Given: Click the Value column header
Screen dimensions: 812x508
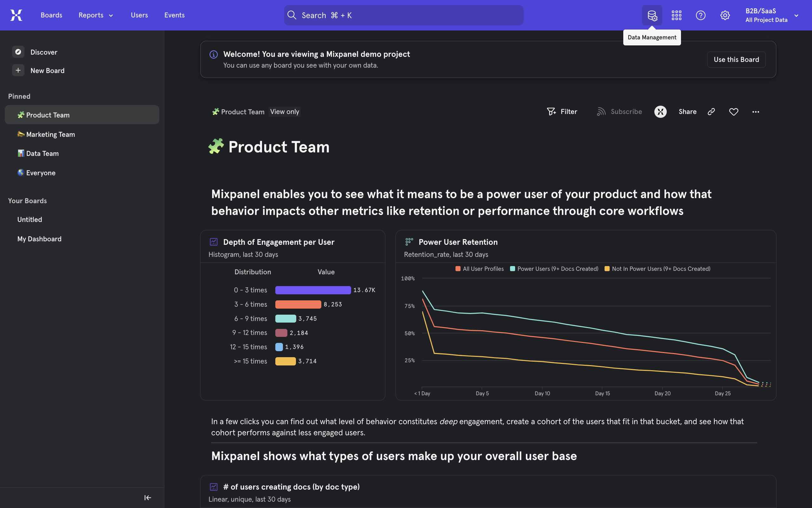Looking at the screenshot, I should click(326, 272).
